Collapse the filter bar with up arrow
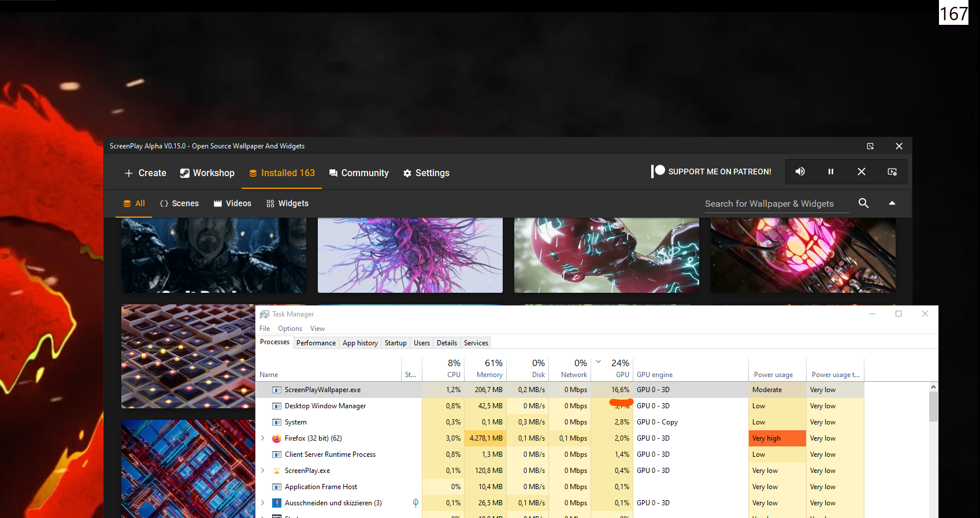 (x=892, y=203)
